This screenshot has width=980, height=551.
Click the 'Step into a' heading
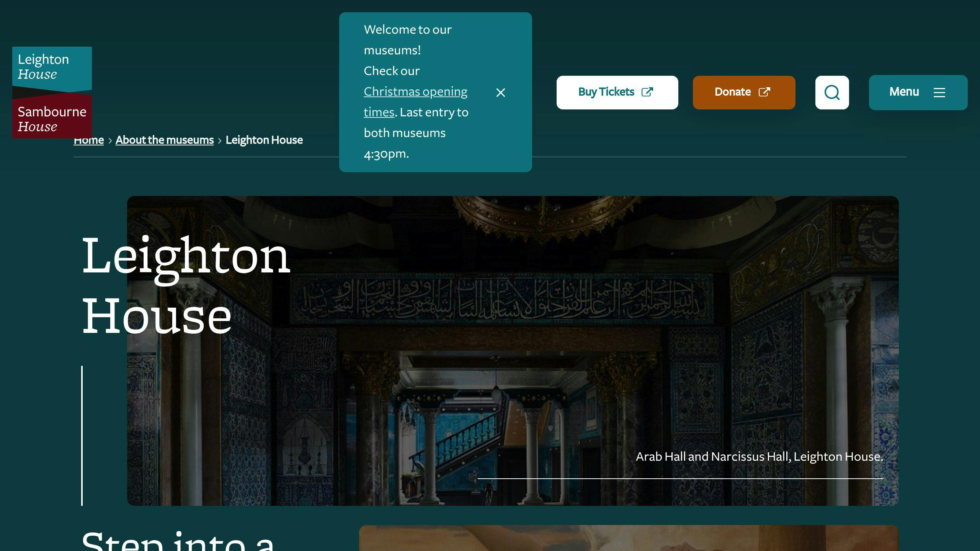178,540
